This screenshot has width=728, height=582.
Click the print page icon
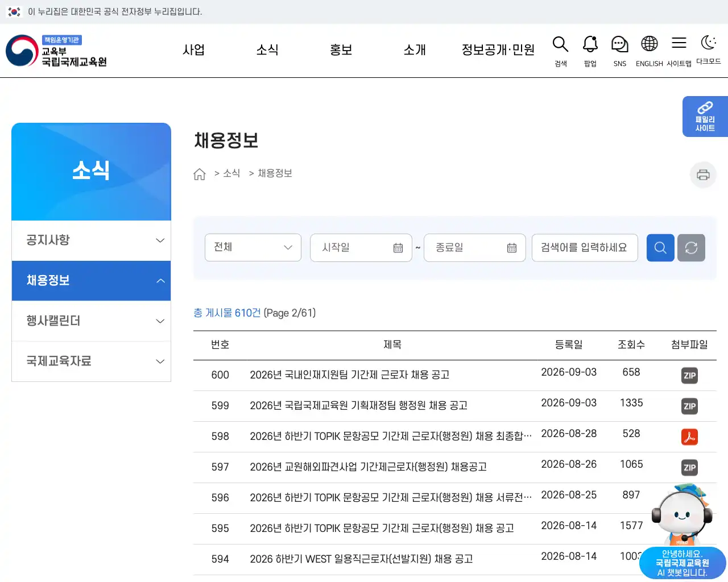point(703,174)
